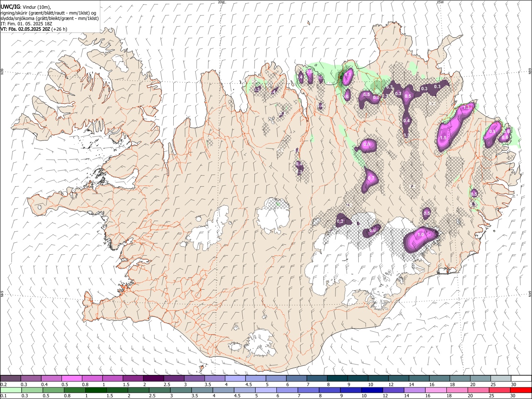
Task: Click the 'UWC/IG' title text
Action: tap(10, 7)
